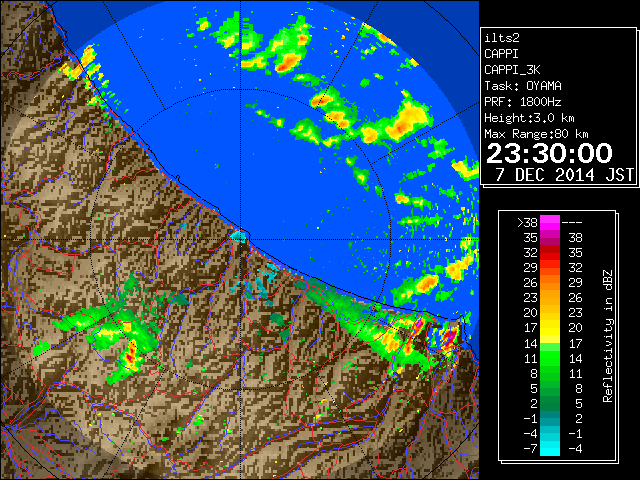
Task: Click the 'Max Range:80 km' text
Action: pyautogui.click(x=536, y=134)
